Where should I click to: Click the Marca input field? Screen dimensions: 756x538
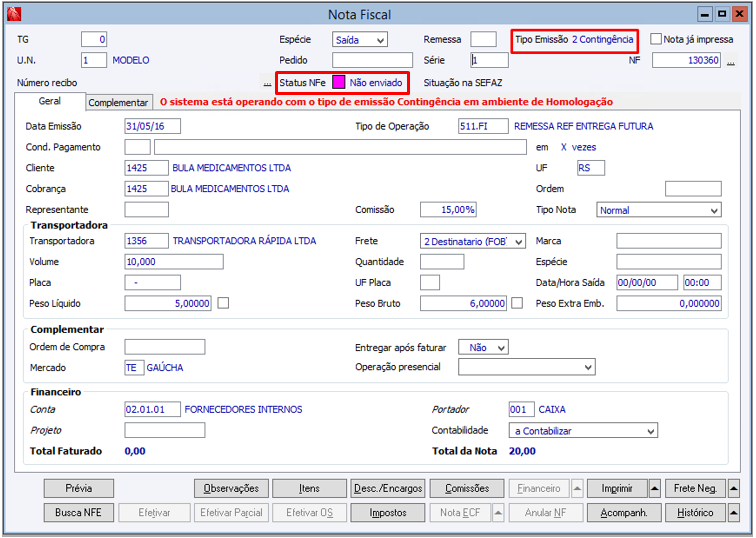[669, 241]
